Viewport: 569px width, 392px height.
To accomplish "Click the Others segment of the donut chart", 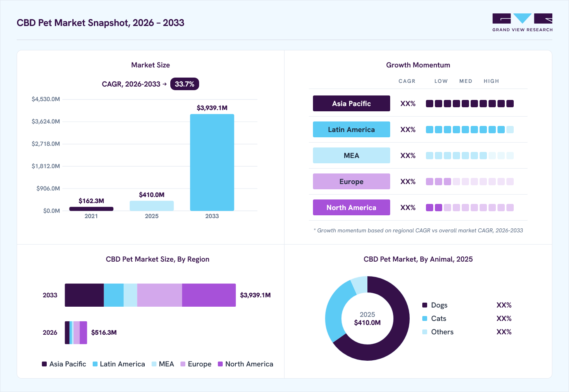I will [361, 285].
